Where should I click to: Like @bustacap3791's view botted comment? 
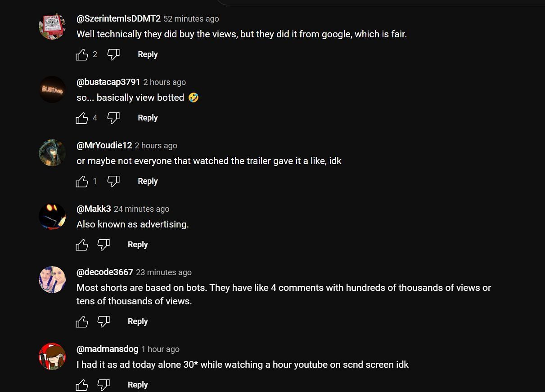coord(82,118)
